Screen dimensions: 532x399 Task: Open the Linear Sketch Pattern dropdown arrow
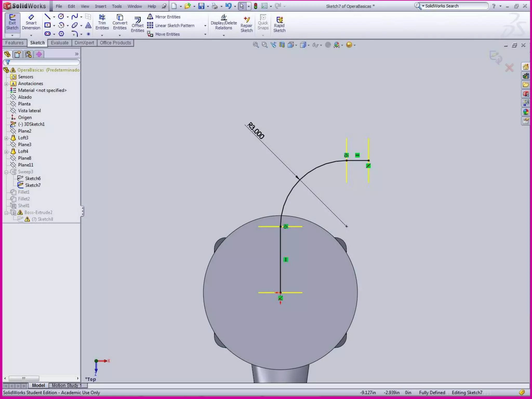click(x=205, y=26)
